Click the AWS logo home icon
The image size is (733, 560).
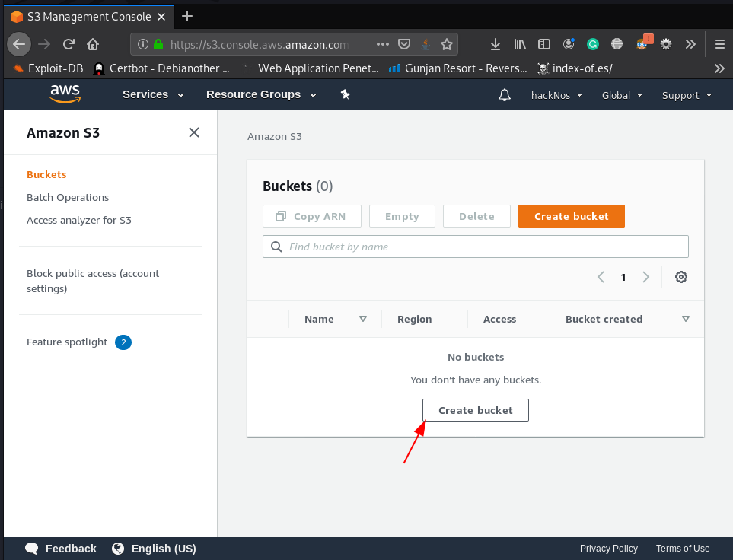tap(65, 94)
